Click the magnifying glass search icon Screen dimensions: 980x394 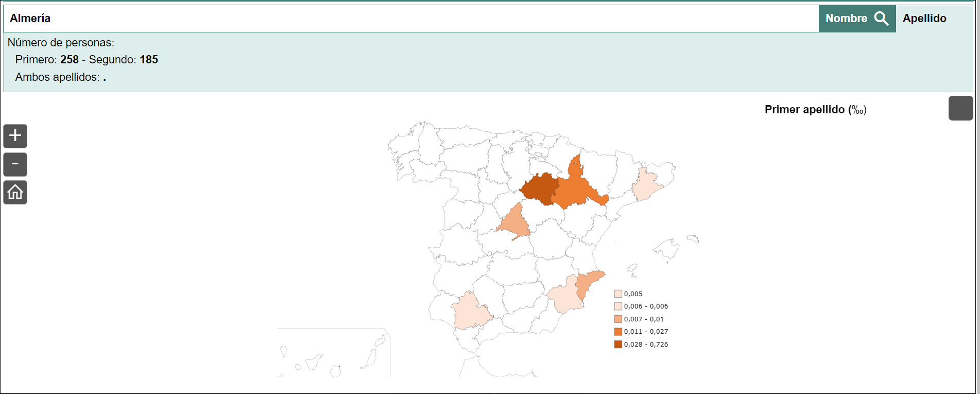(x=882, y=19)
